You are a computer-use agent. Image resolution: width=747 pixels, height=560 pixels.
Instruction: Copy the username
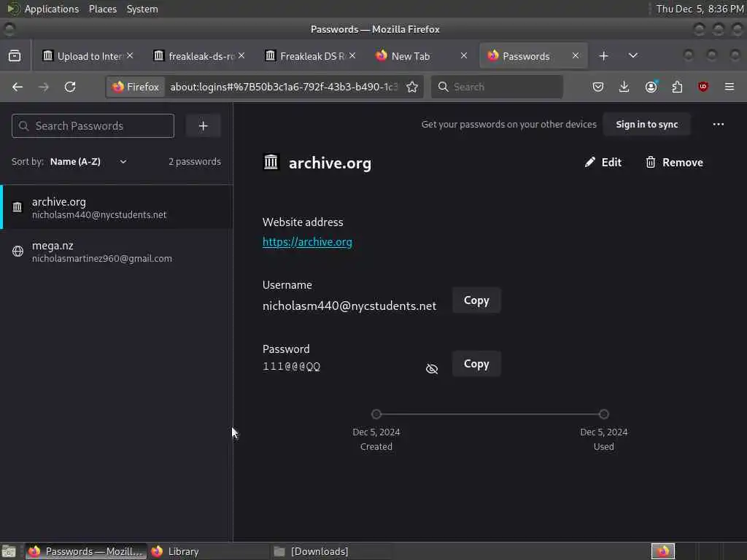point(476,300)
